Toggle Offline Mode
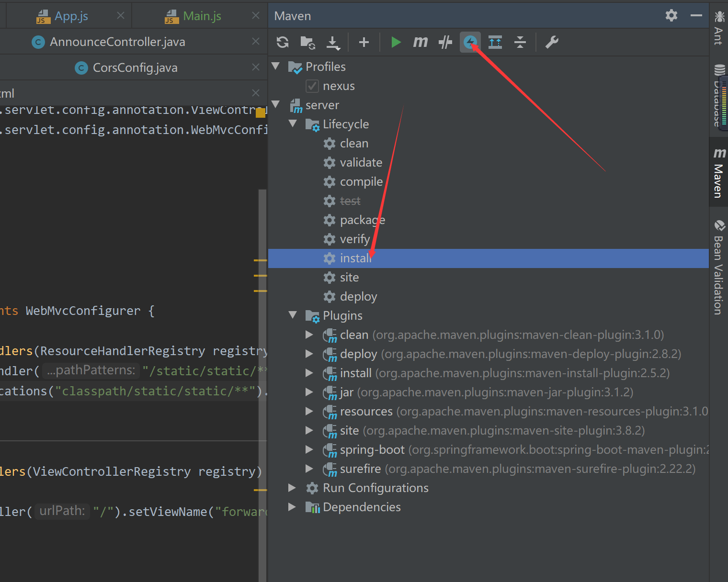728x582 pixels. click(470, 42)
